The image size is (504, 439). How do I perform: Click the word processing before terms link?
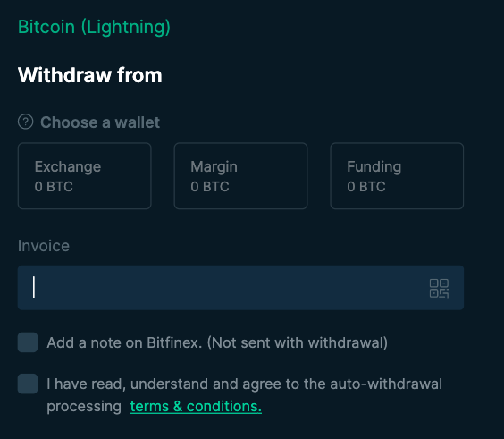(84, 407)
